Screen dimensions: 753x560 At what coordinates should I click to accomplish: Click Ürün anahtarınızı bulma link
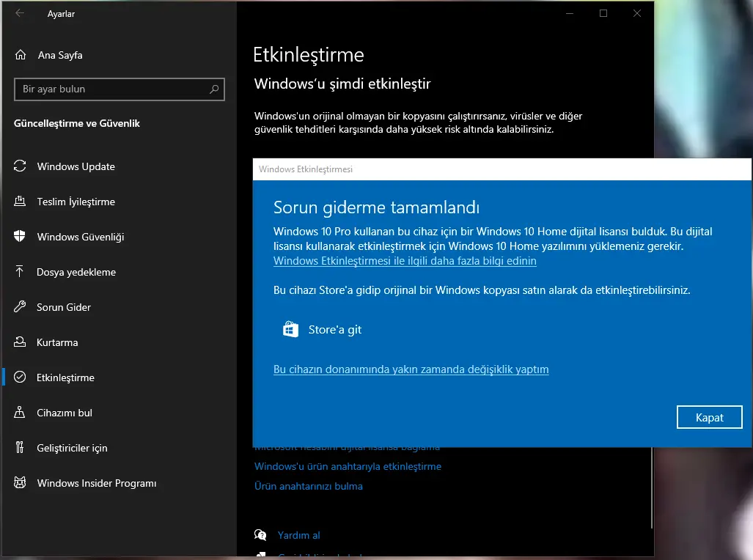click(x=308, y=486)
